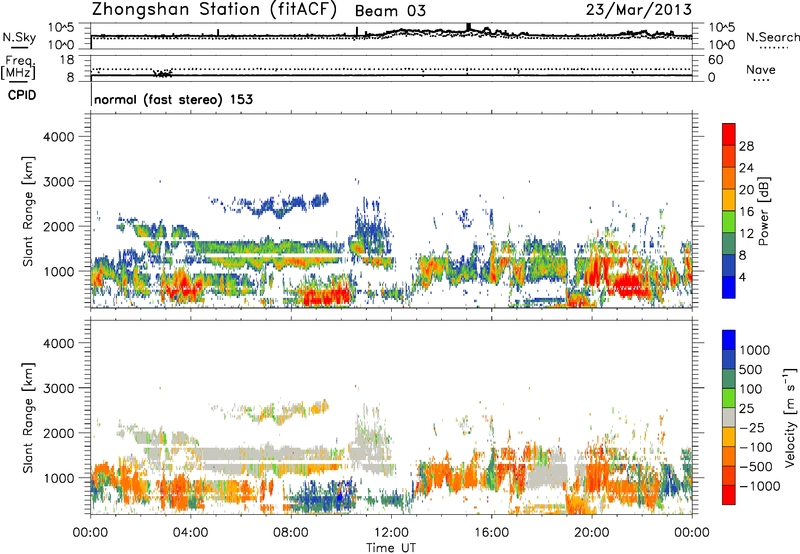Click the "Power [dB]" colorbar title
This screenshot has width=800, height=554.
pos(763,211)
